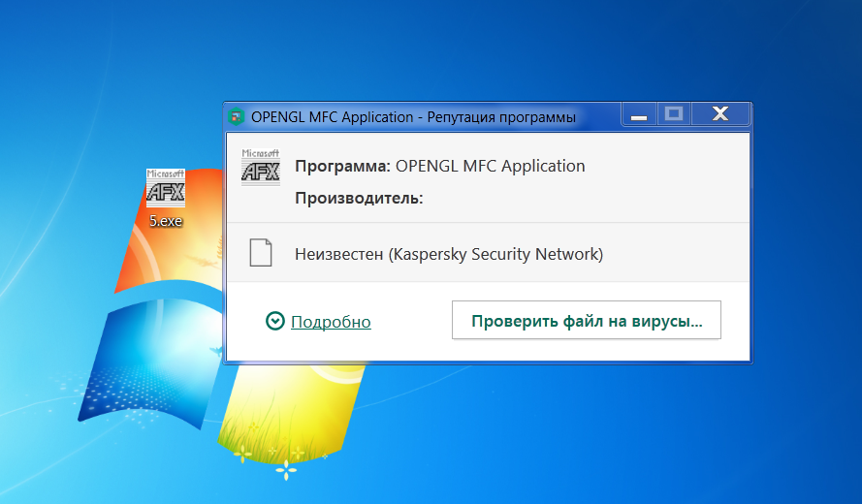Image resolution: width=862 pixels, height=504 pixels.
Task: Open the Подробно details link
Action: coord(331,322)
